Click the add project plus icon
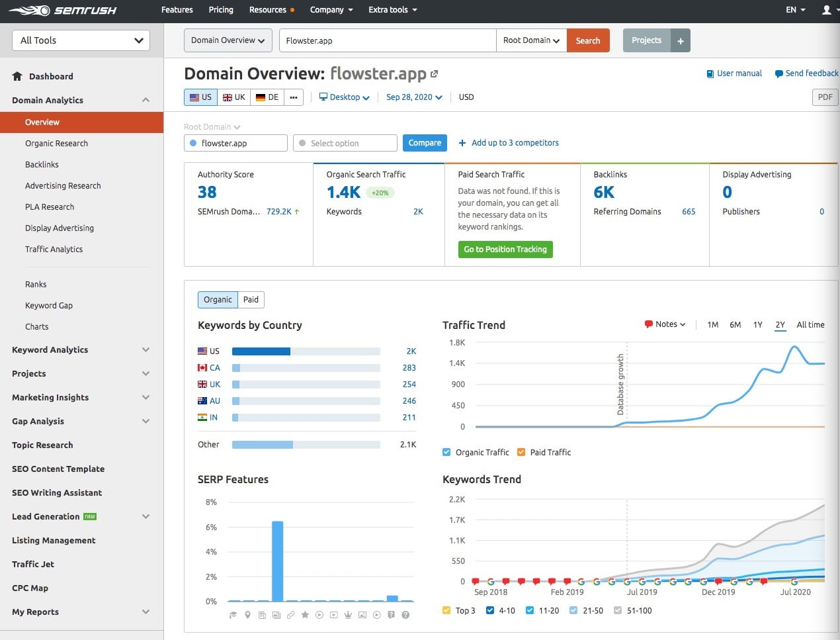840x640 pixels. pyautogui.click(x=680, y=40)
